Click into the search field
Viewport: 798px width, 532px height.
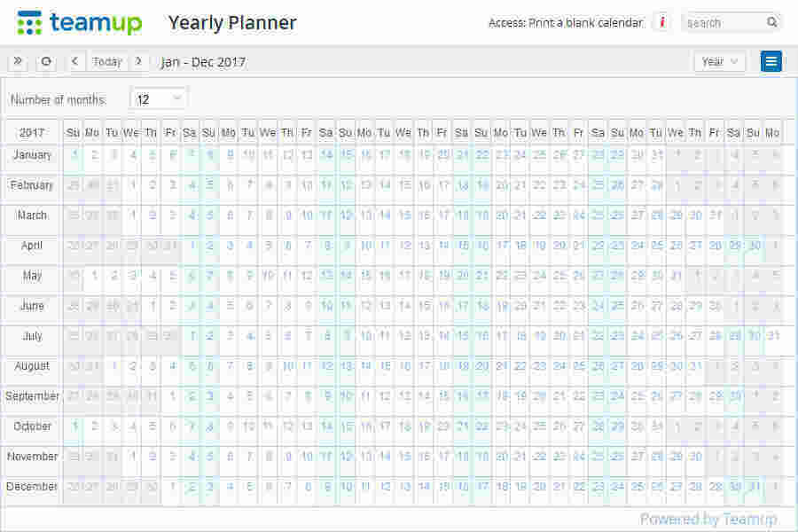tap(723, 23)
